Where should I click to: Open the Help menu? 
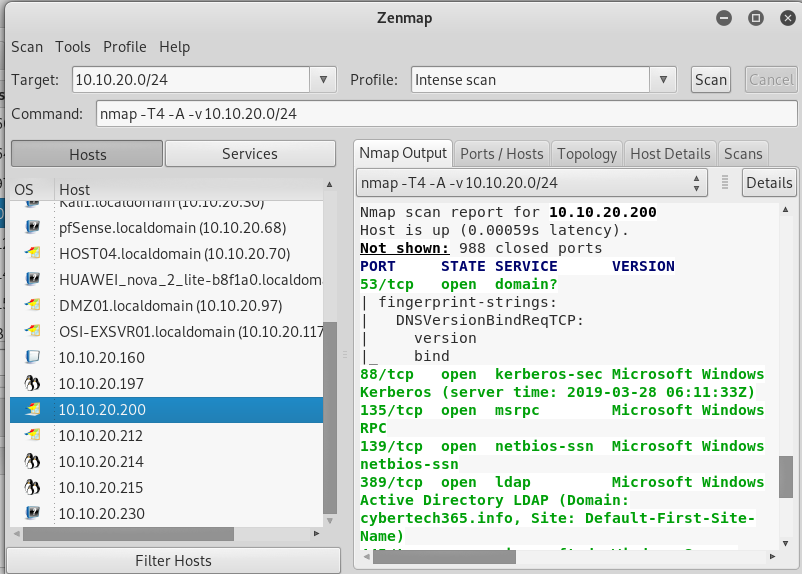(174, 47)
